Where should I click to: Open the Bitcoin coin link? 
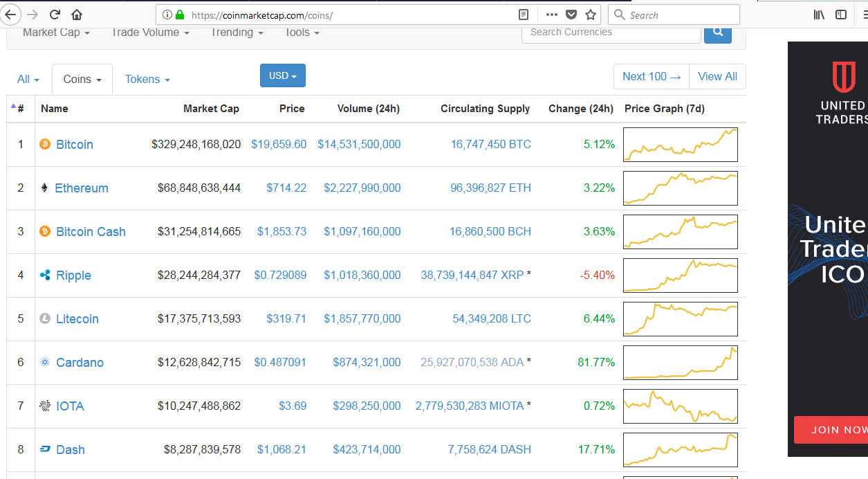point(75,145)
